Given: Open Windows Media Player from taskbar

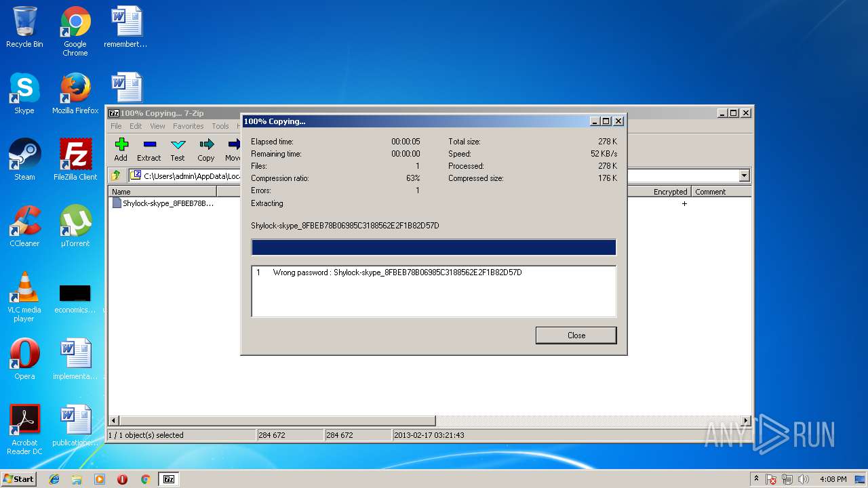Looking at the screenshot, I should [100, 479].
